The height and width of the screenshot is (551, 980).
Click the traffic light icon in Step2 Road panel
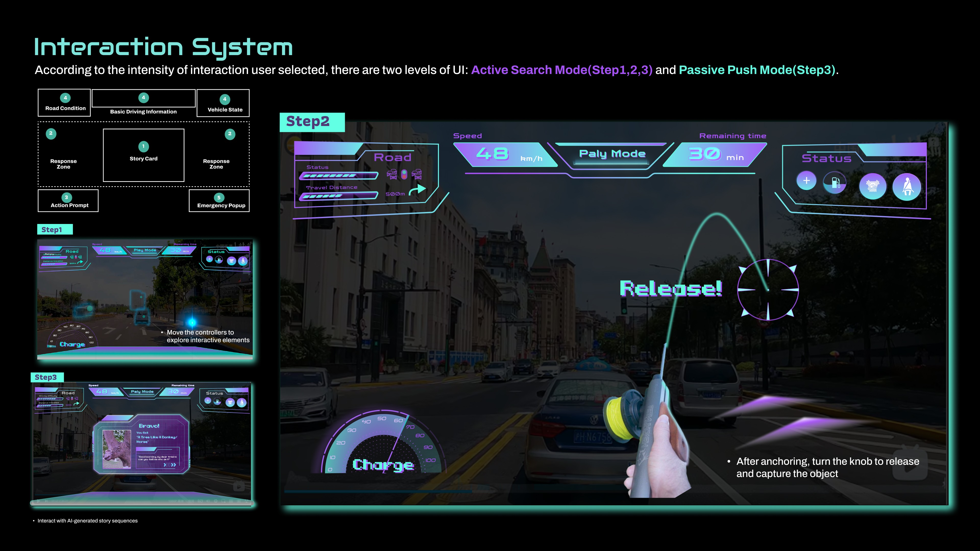(404, 174)
